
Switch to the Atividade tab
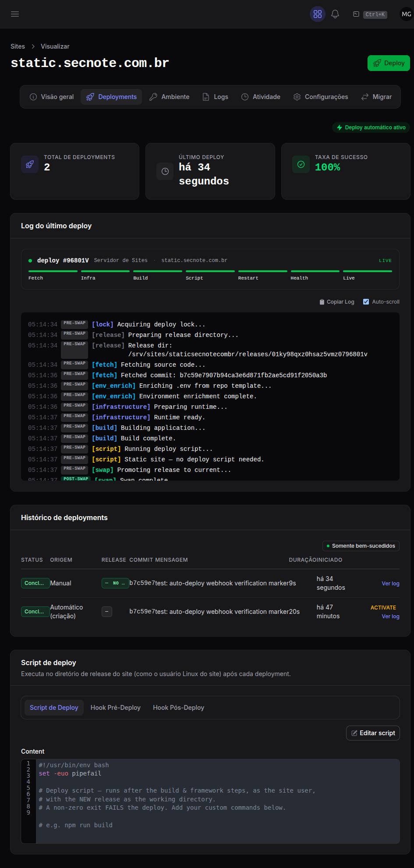tap(261, 97)
